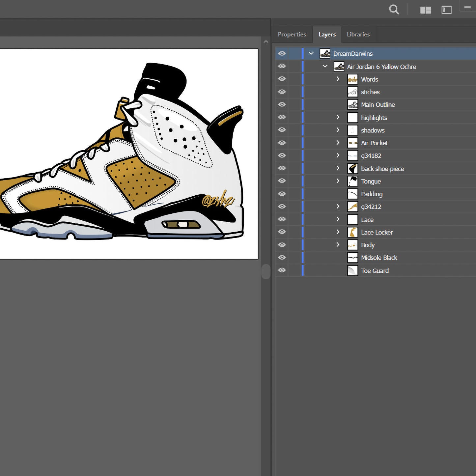The width and height of the screenshot is (476, 476).
Task: Hide the DreamDarwins layer
Action: [282, 53]
